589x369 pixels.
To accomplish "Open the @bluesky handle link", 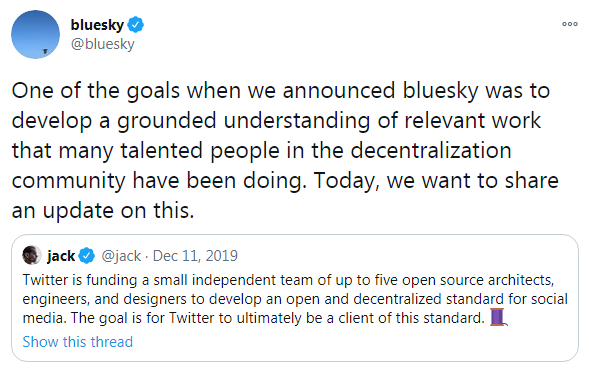I will tap(103, 44).
